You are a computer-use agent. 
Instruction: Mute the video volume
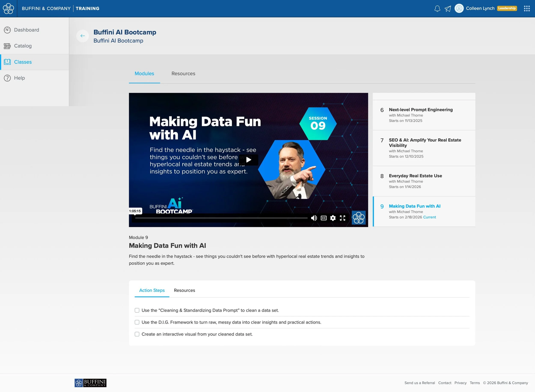point(314,218)
